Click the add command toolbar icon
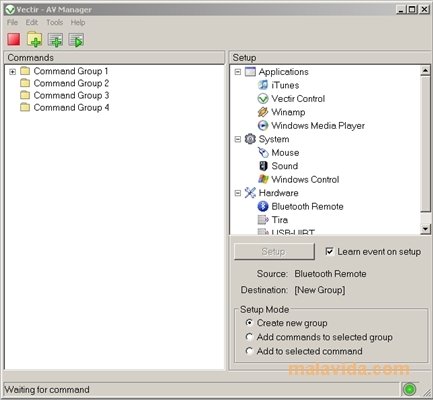 [55, 40]
